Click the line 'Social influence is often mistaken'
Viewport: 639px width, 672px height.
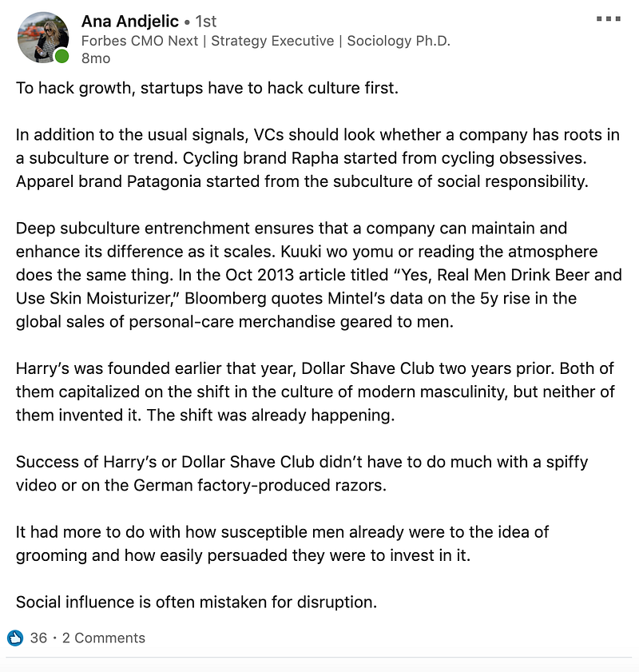coord(196,602)
